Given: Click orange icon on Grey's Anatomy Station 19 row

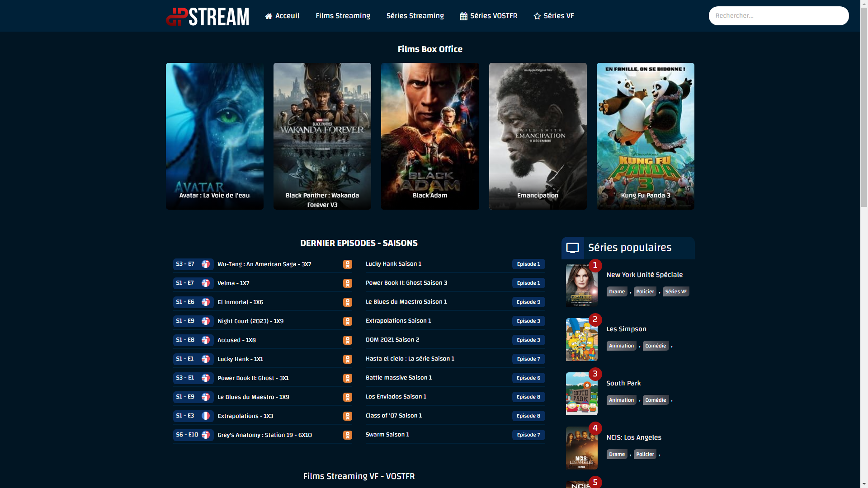Looking at the screenshot, I should pyautogui.click(x=347, y=435).
